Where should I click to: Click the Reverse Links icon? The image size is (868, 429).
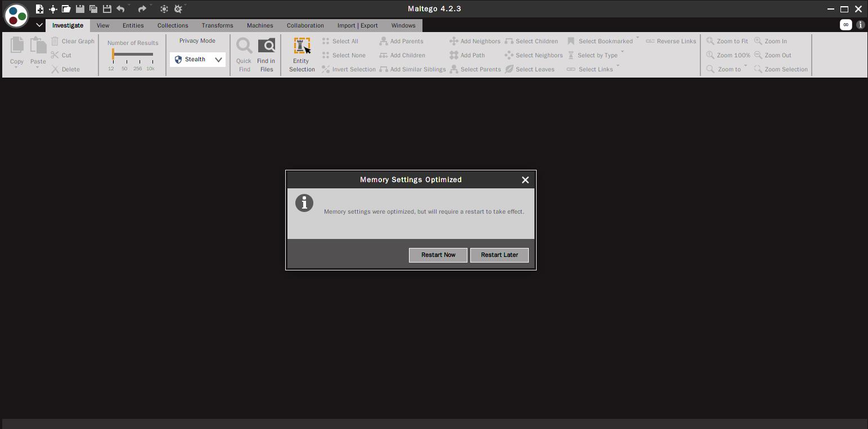tap(650, 41)
